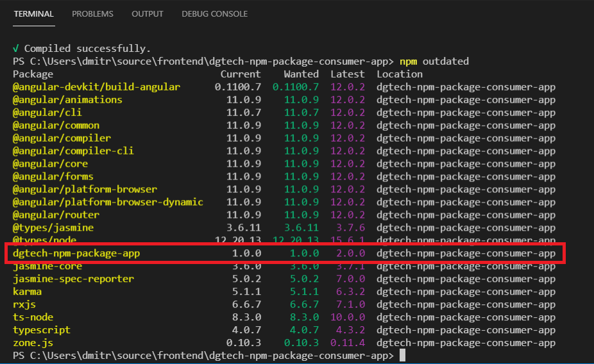Click the dgtech-npm-package-app package name

(76, 253)
